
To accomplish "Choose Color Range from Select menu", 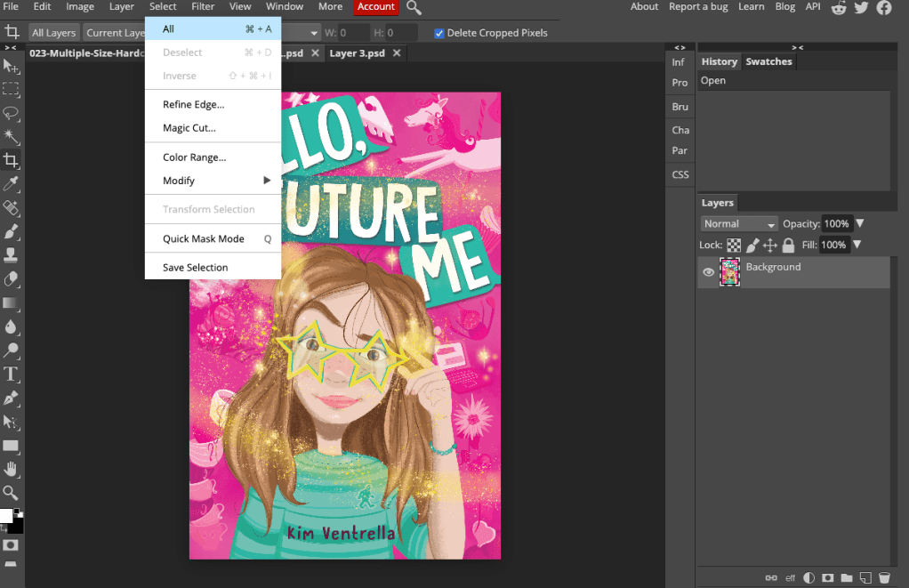I will (x=194, y=157).
